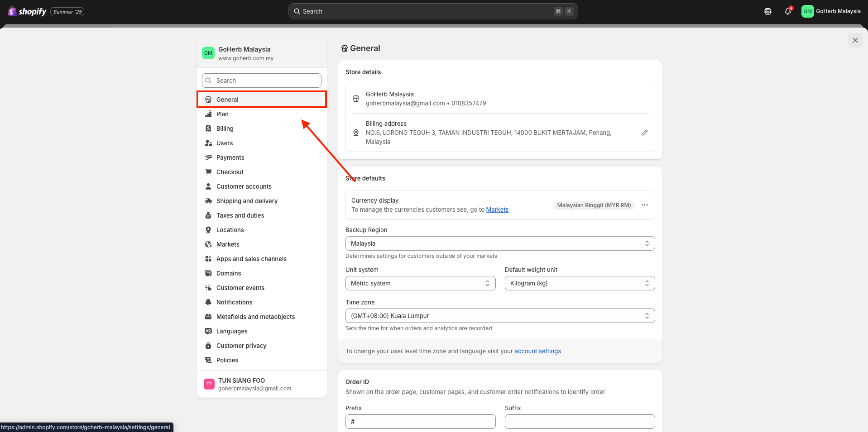This screenshot has width=868, height=432.
Task: Click the TF user avatar
Action: coord(209,384)
